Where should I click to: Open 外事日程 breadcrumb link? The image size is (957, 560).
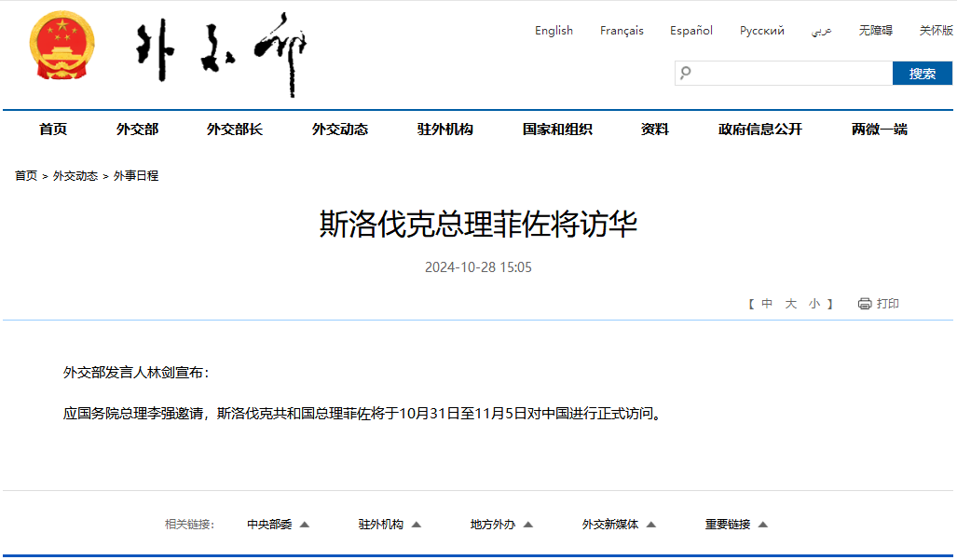coord(136,175)
